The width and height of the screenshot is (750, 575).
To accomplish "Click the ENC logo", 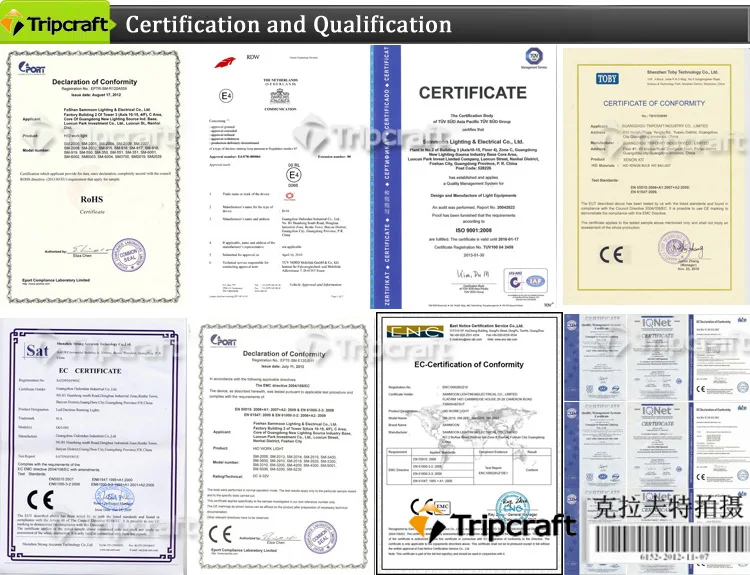I will (415, 332).
